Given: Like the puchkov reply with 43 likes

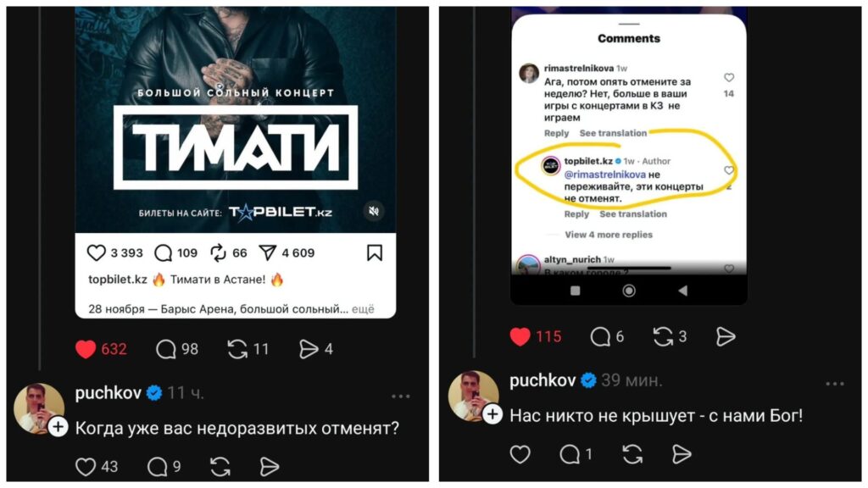Looking at the screenshot, I should coord(86,467).
